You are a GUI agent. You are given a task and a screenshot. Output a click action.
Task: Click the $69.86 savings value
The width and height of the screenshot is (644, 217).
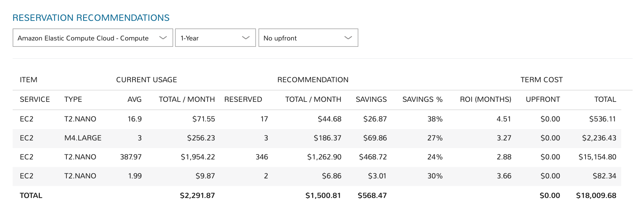(x=375, y=138)
